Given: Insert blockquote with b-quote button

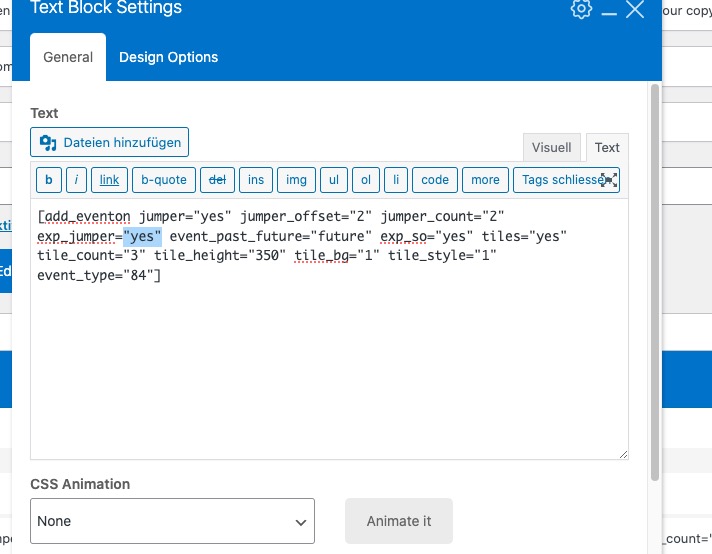Looking at the screenshot, I should point(164,180).
